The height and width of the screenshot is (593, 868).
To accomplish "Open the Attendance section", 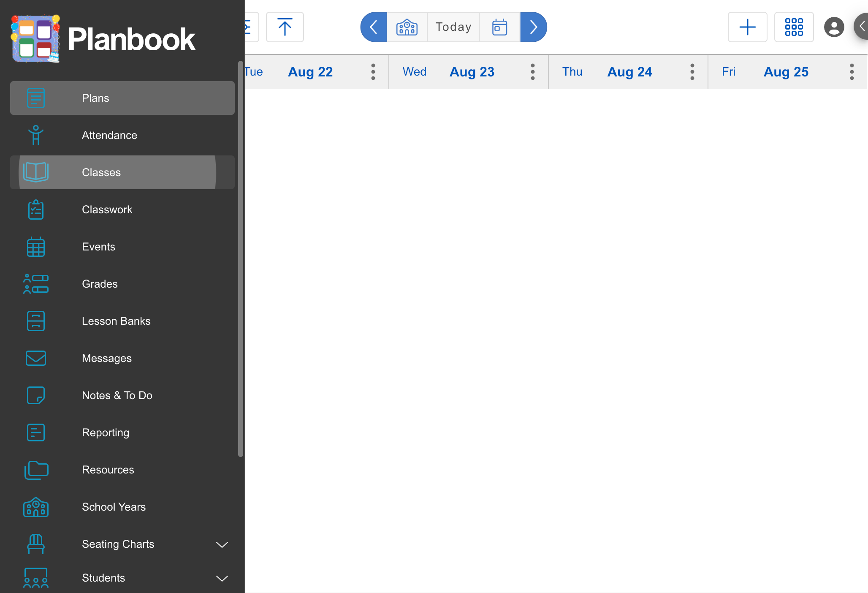I will [x=122, y=135].
